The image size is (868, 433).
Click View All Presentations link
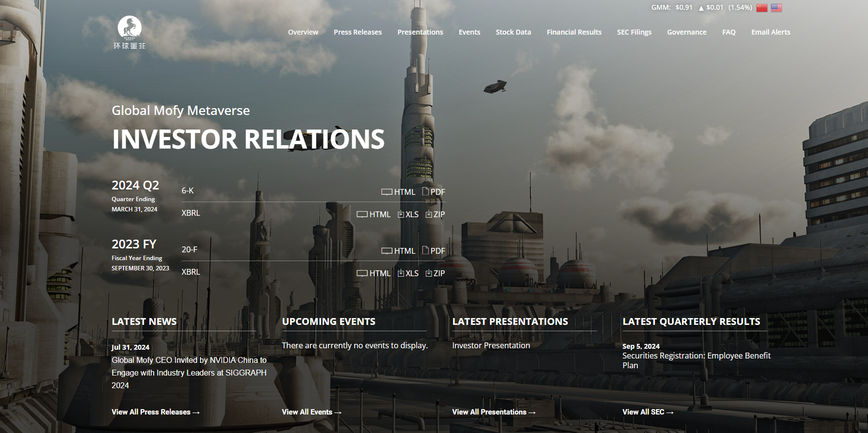point(494,412)
